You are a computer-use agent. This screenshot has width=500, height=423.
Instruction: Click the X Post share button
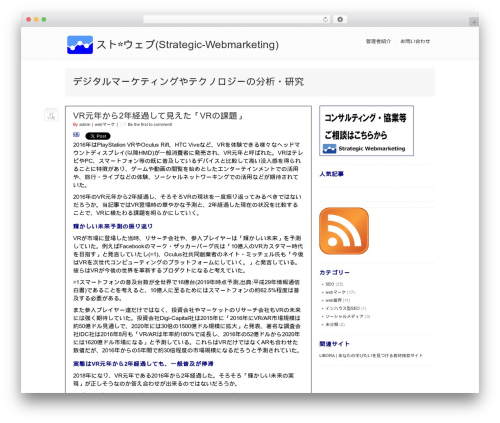[98, 136]
